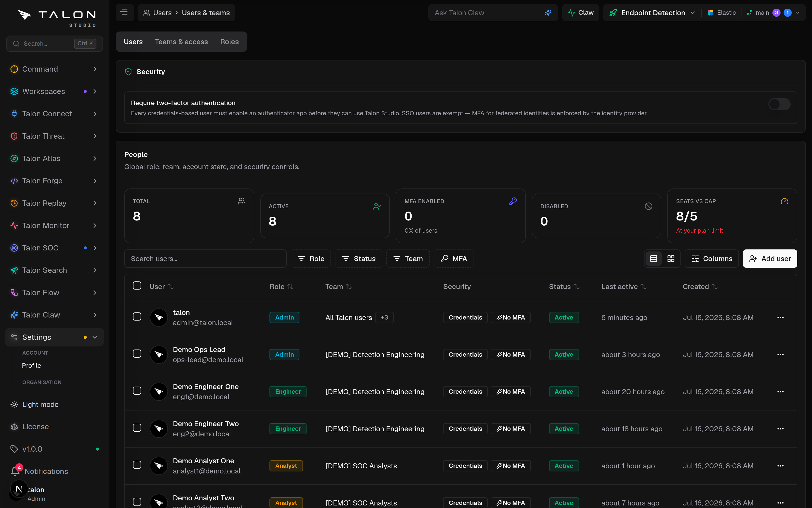Filter by MFA button
812x508 pixels.
(454, 259)
